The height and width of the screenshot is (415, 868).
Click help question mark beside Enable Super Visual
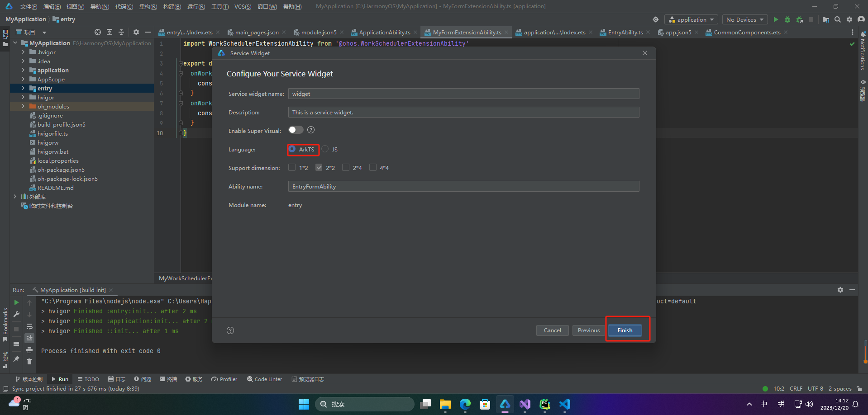(x=311, y=130)
